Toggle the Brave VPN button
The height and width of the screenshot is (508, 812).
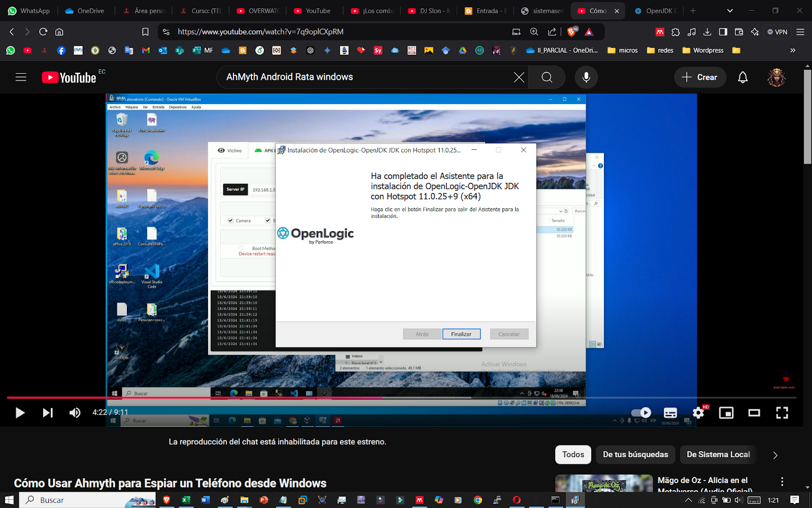777,31
